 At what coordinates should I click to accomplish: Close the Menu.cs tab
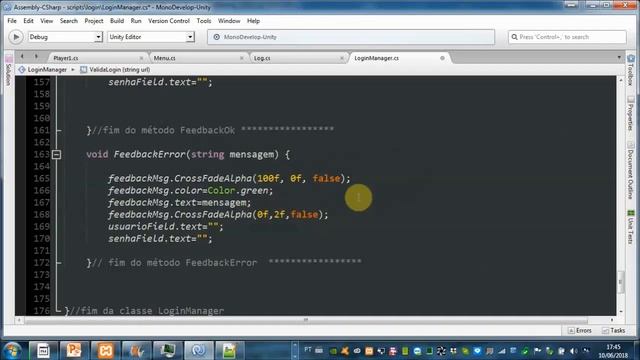tap(242, 58)
